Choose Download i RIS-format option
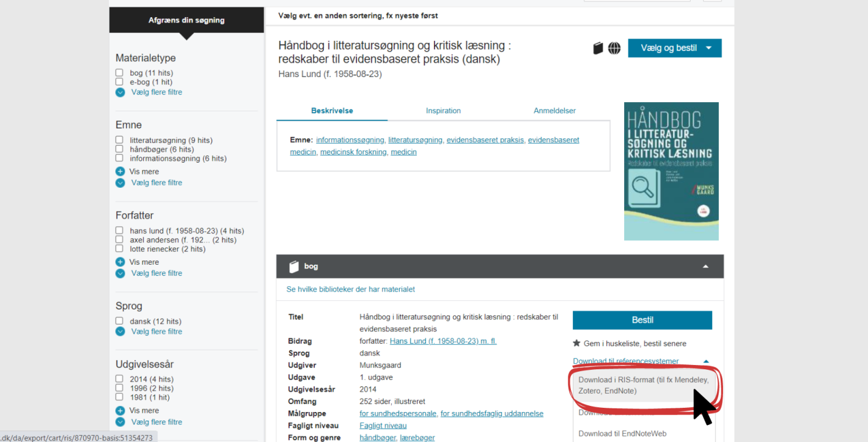This screenshot has height=442, width=868. (644, 386)
